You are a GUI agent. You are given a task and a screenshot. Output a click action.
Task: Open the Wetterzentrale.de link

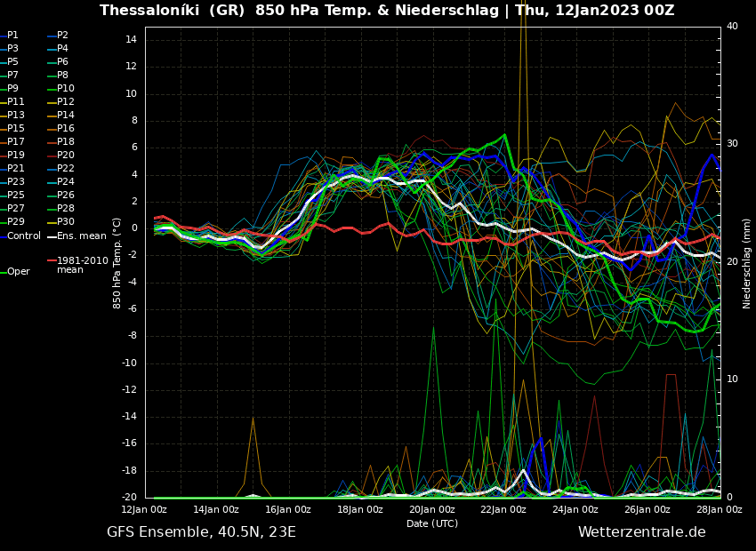pos(641,532)
